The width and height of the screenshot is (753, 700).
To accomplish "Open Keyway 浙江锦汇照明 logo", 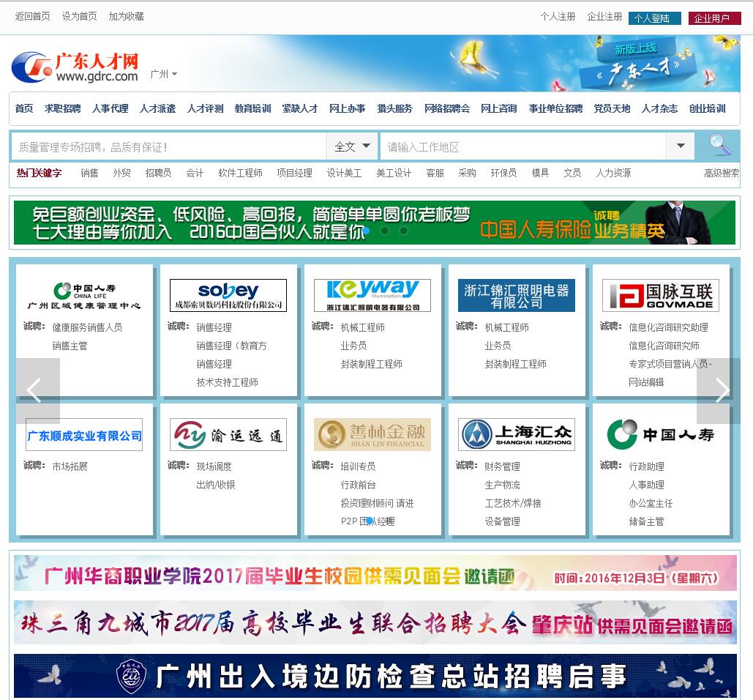I will (372, 295).
